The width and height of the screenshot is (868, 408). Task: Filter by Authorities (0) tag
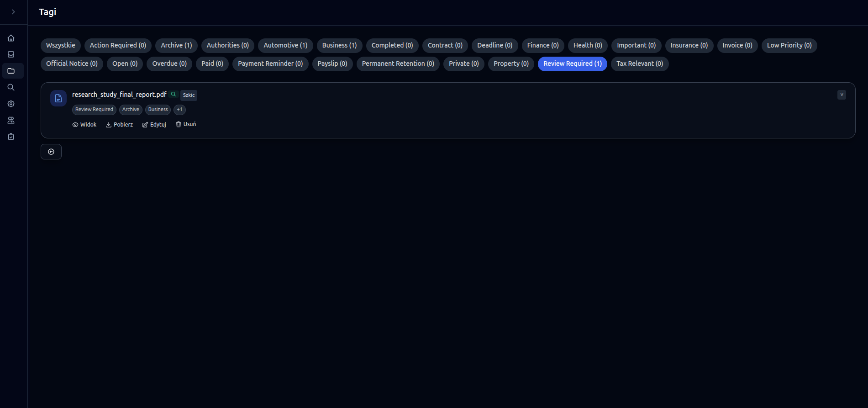[228, 45]
